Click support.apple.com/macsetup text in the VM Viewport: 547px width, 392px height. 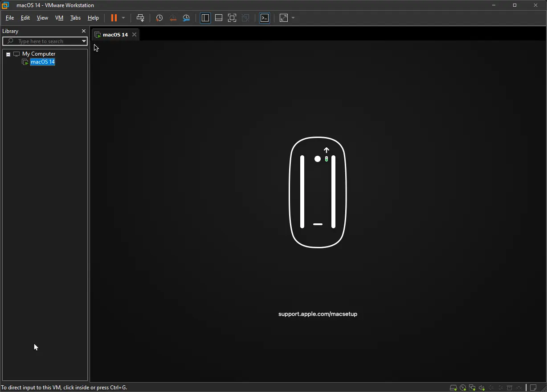click(x=318, y=314)
